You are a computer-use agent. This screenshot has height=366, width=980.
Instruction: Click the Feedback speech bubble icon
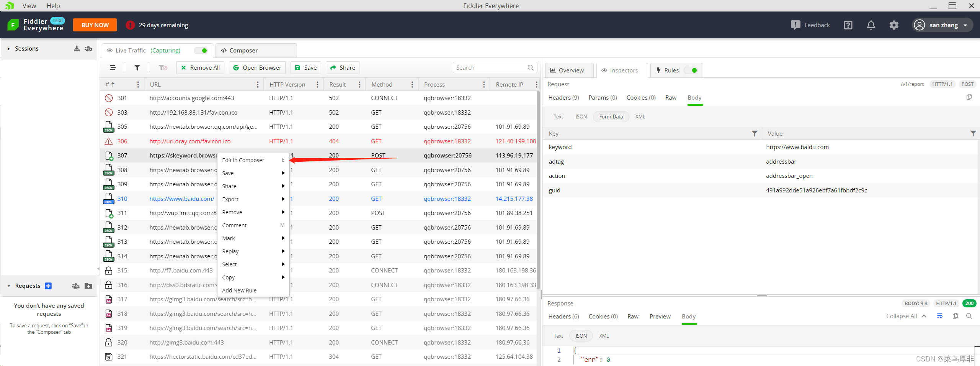[795, 25]
